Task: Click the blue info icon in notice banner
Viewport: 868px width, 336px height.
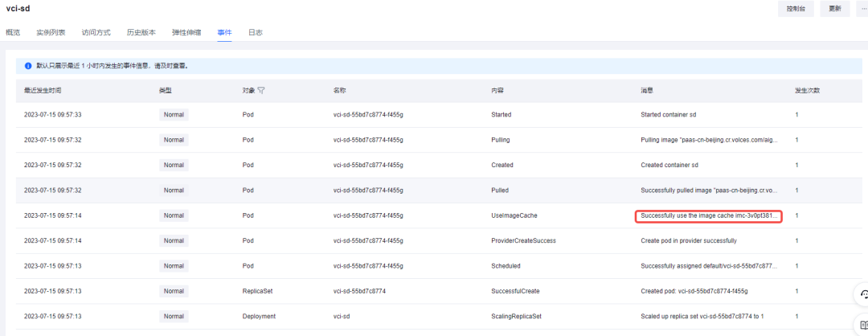Action: (x=27, y=65)
